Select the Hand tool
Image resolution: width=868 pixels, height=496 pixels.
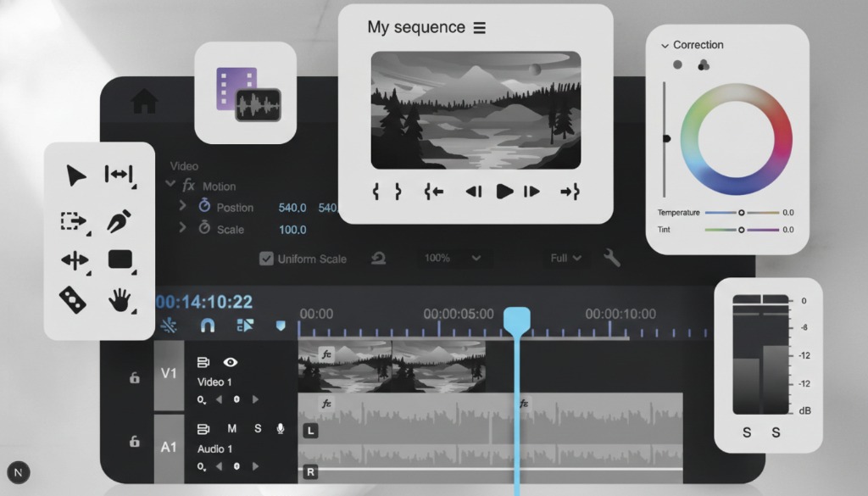pyautogui.click(x=119, y=301)
